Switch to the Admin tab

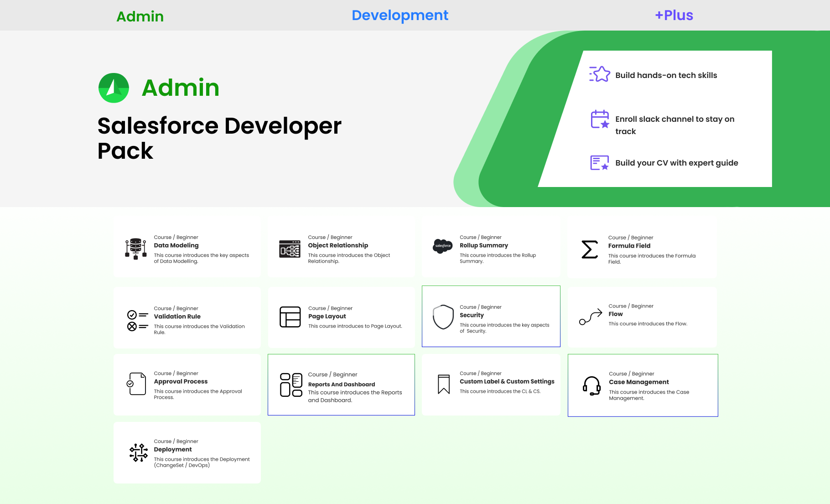click(x=140, y=16)
